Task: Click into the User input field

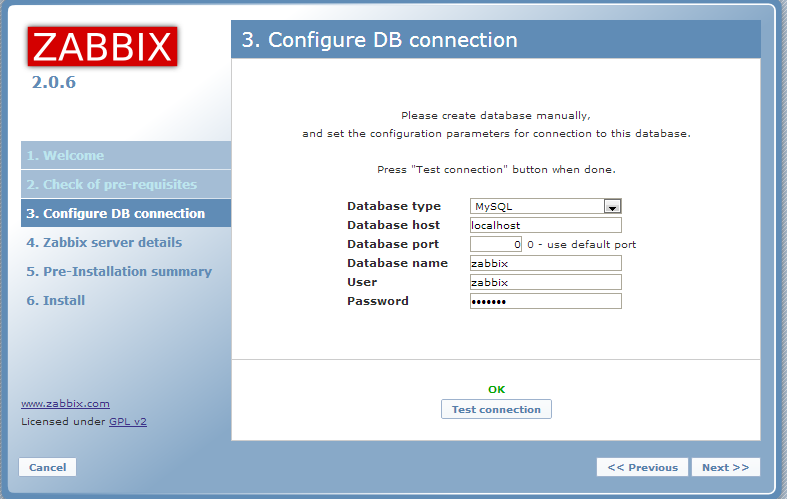Action: pyautogui.click(x=546, y=282)
